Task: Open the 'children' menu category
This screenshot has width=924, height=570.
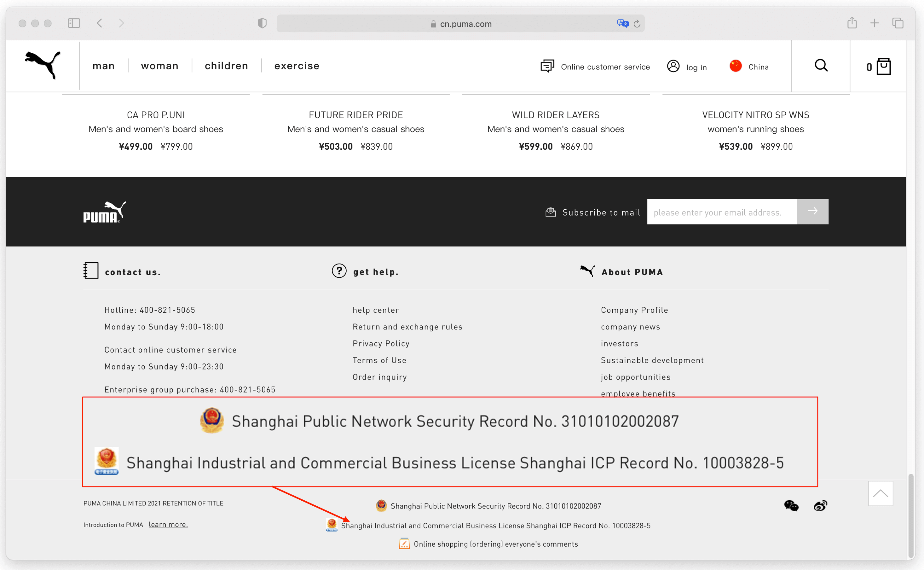Action: 227,66
